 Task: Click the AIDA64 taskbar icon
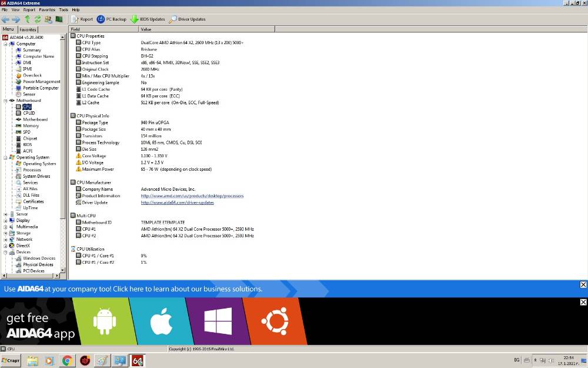point(137,361)
